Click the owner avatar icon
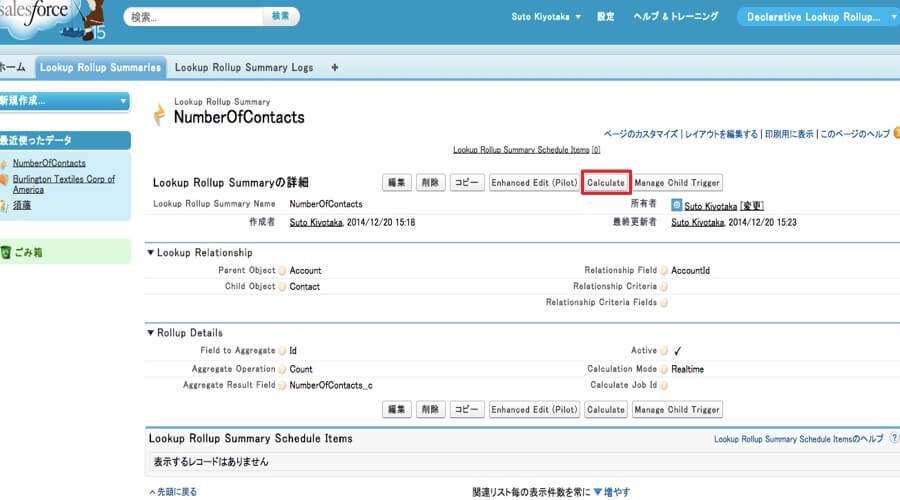This screenshot has width=900, height=500. 677,204
